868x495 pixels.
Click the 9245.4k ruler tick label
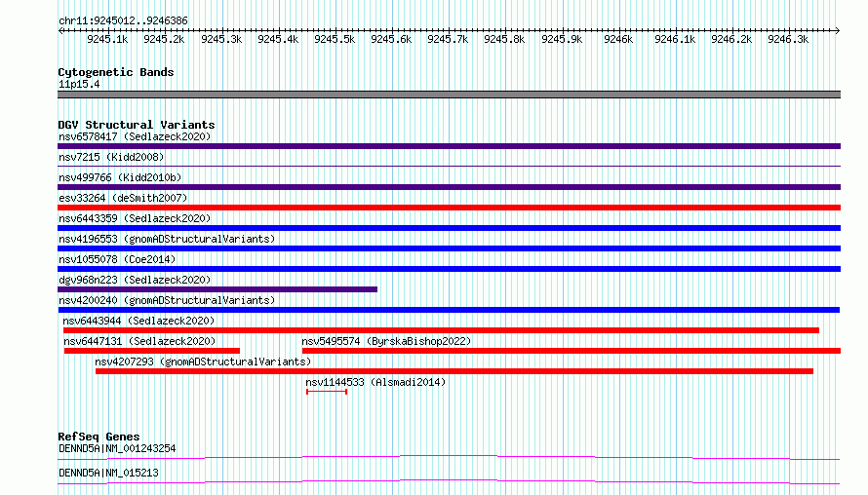coord(278,39)
